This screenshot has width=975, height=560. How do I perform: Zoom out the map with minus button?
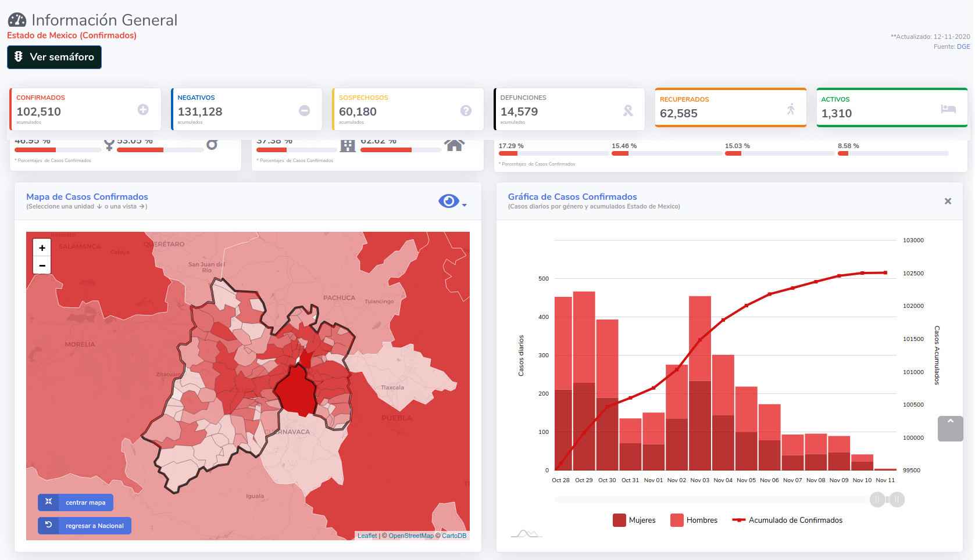coord(42,265)
